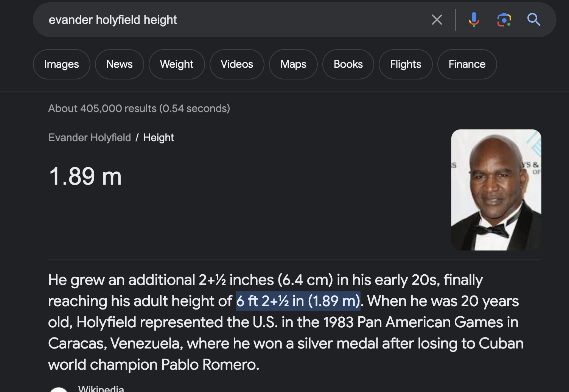Open Evander Holyfield portrait thumbnail

click(x=496, y=190)
